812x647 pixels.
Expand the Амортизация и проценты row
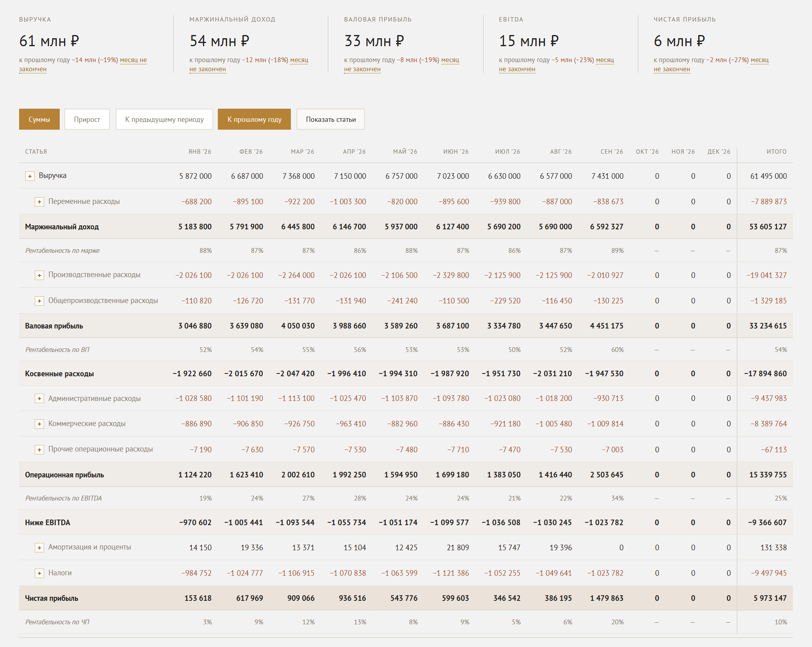(39, 547)
